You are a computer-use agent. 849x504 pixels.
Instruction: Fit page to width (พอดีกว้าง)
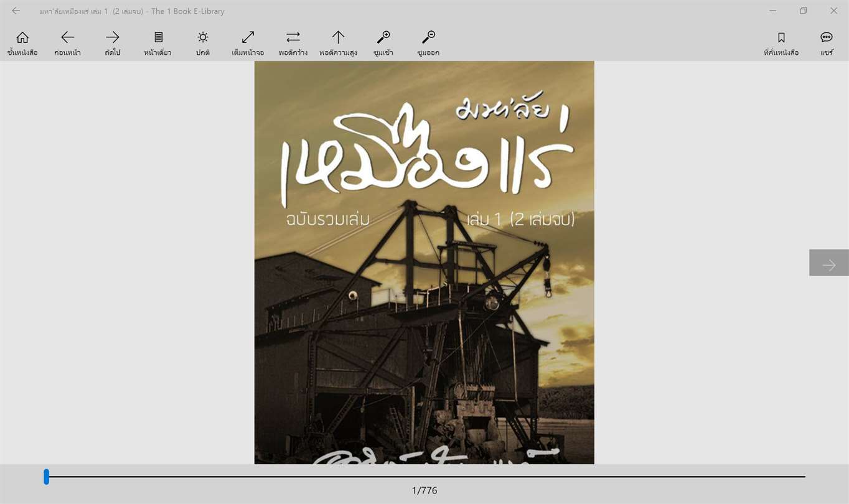click(x=293, y=43)
